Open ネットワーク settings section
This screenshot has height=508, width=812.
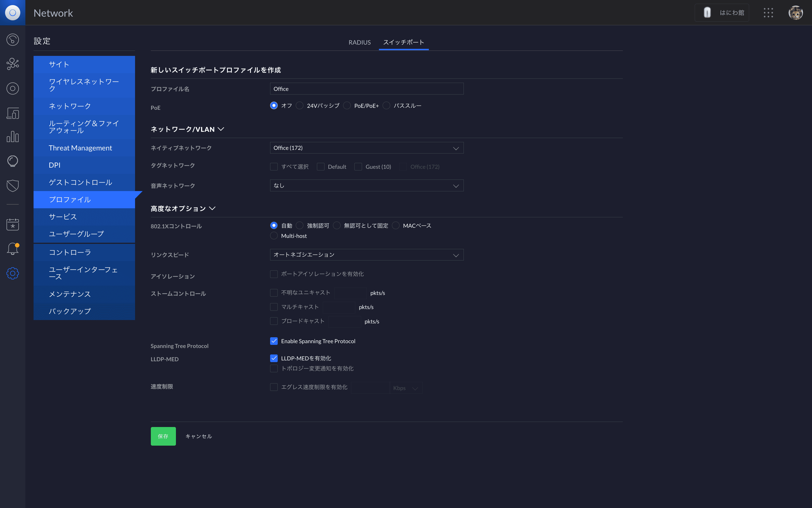tap(84, 106)
